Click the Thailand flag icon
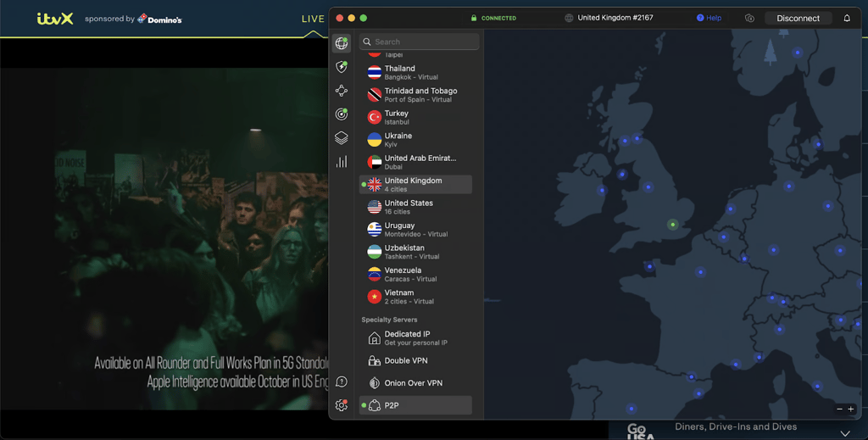The width and height of the screenshot is (868, 440). click(x=375, y=73)
